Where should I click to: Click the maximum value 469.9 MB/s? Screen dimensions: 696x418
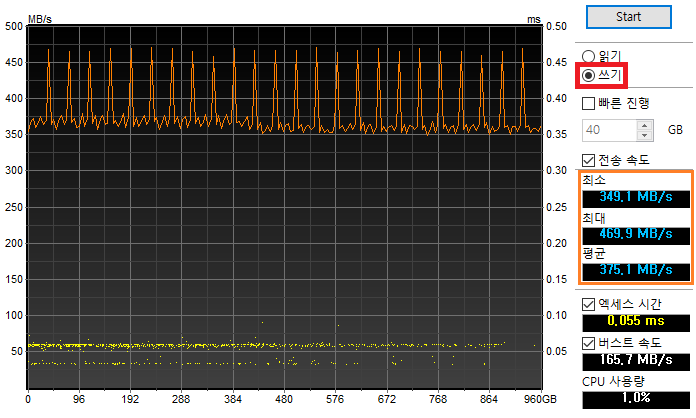tap(636, 234)
